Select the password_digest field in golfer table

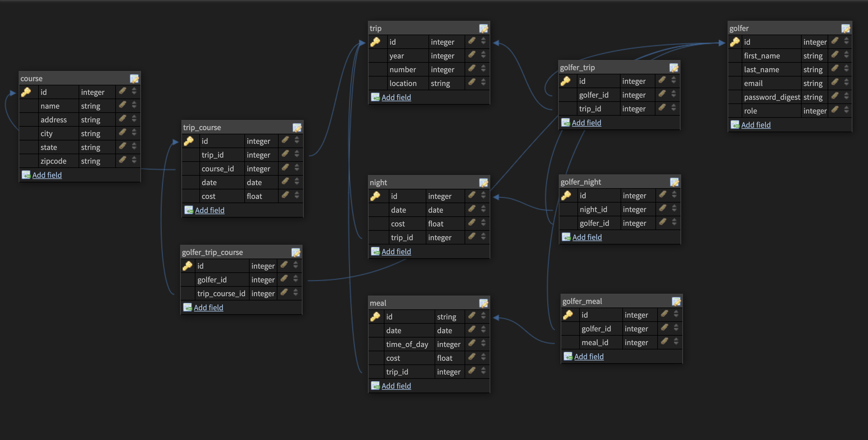click(x=772, y=97)
